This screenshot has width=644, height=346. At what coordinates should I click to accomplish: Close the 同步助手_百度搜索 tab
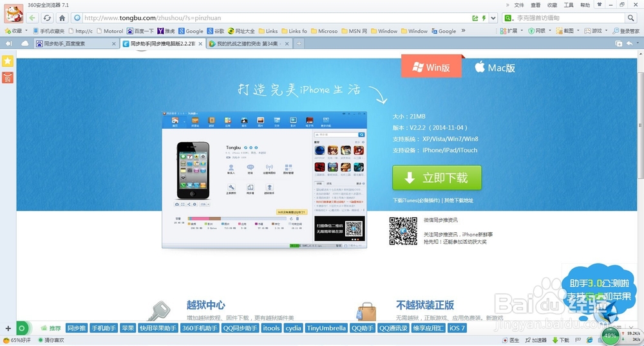(114, 44)
